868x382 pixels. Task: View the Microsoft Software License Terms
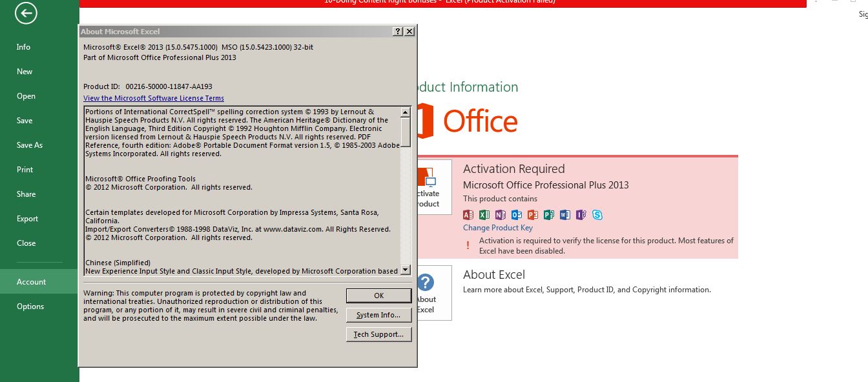tap(154, 98)
